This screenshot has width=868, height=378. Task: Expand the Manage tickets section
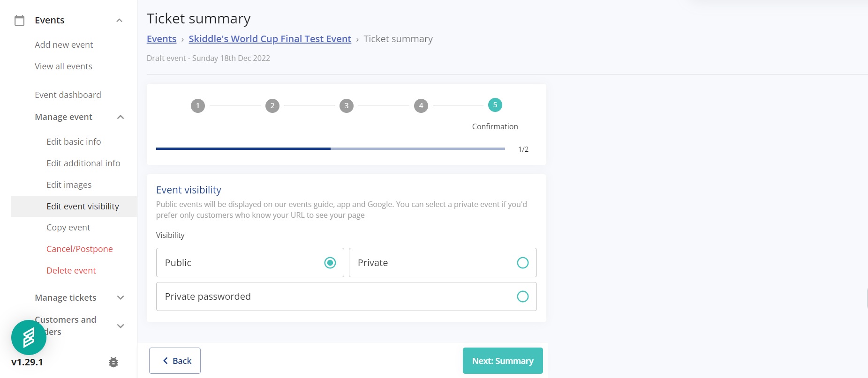[121, 298]
